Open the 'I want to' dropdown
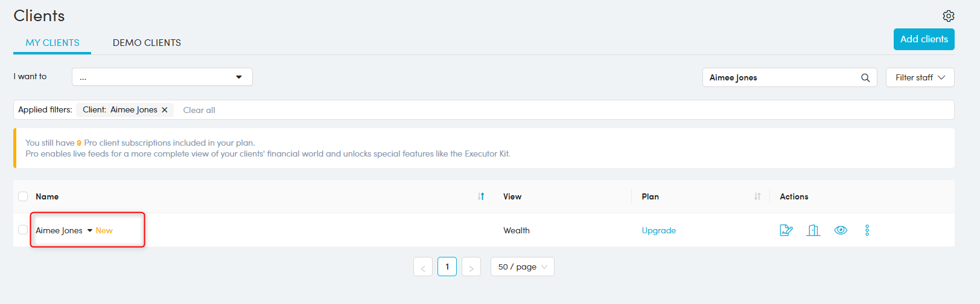Screen dimensions: 980x304 coord(162,77)
